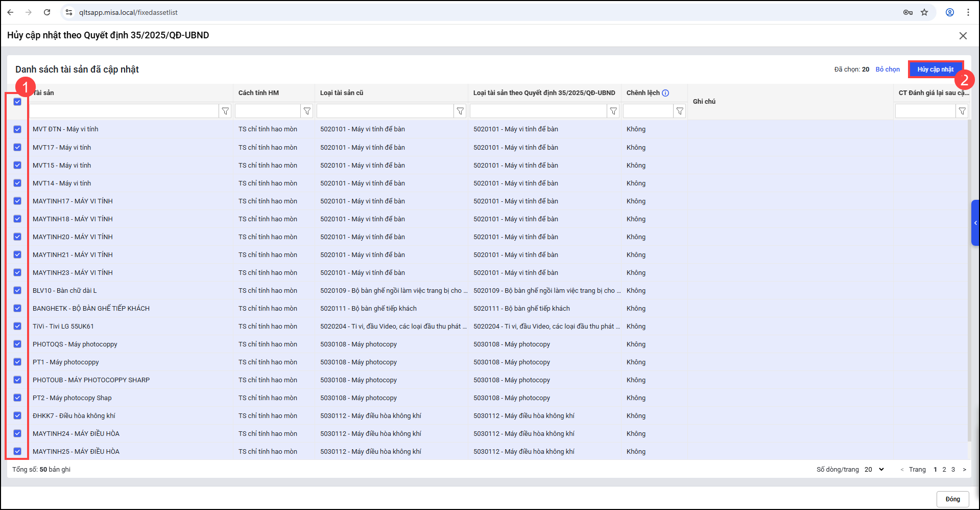Go to next page with arrow
This screenshot has width=980, height=510.
tap(964, 469)
